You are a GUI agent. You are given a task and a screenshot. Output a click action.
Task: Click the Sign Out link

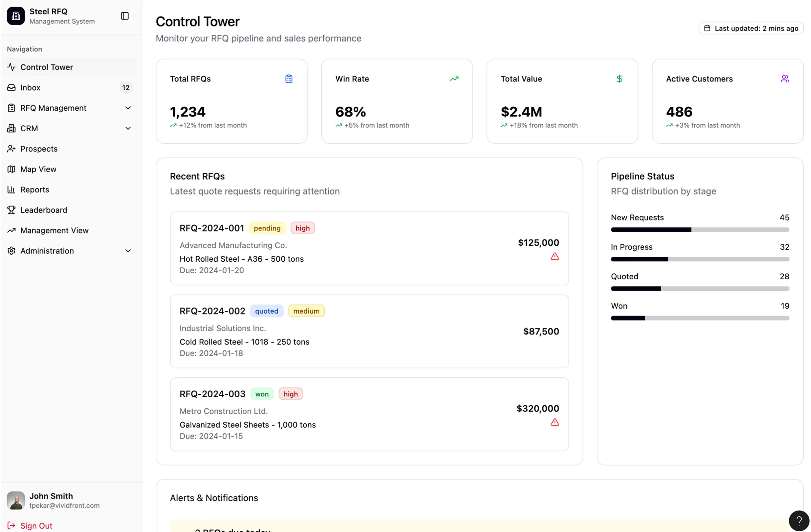tap(36, 526)
